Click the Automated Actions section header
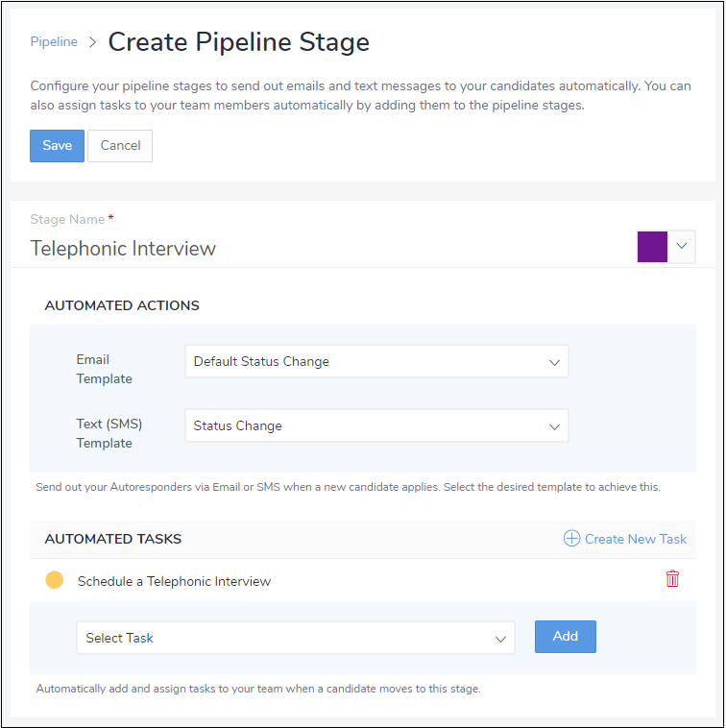 [x=122, y=305]
